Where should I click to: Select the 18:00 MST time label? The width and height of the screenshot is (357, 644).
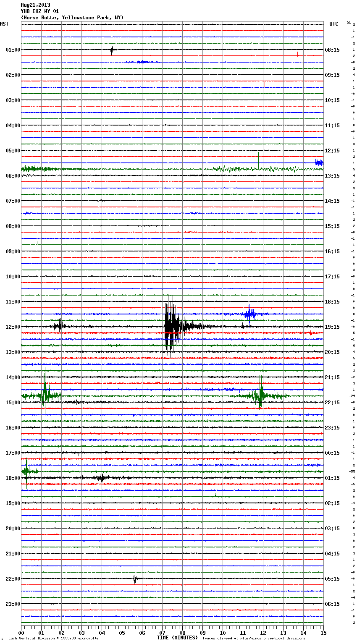pos(13,478)
